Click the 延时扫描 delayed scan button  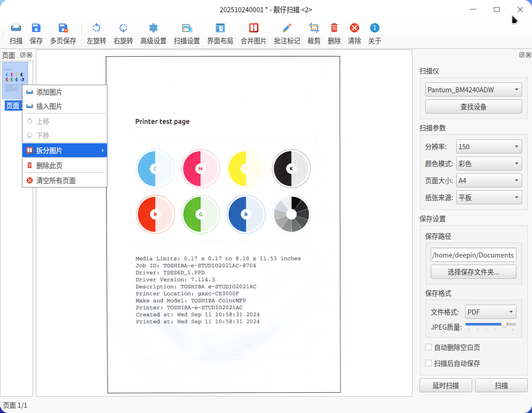click(x=445, y=385)
